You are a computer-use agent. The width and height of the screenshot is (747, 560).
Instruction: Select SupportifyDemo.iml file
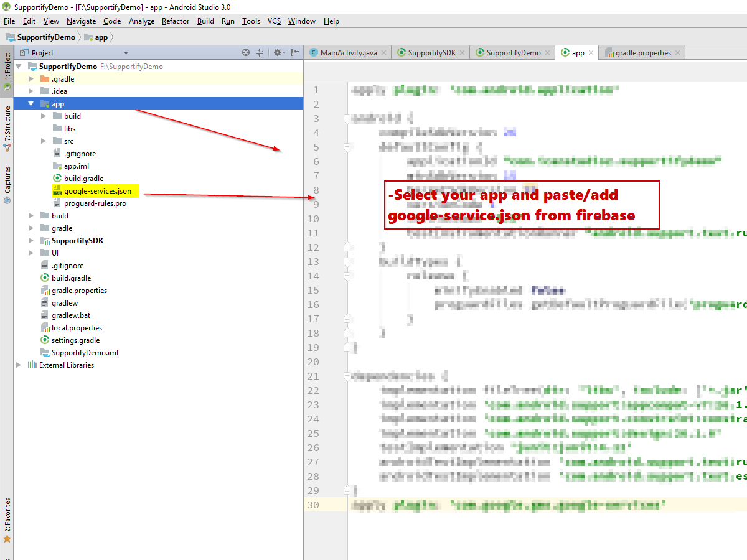[x=85, y=353]
